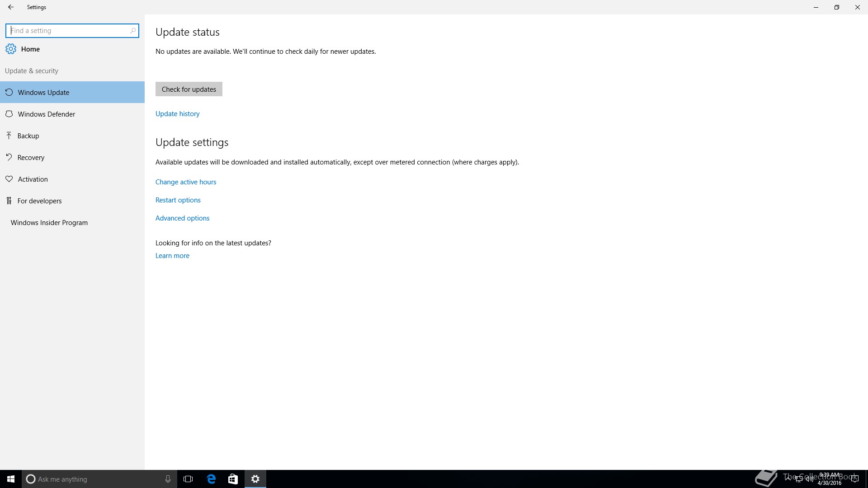Click the Settings gear on the taskbar

[x=255, y=479]
